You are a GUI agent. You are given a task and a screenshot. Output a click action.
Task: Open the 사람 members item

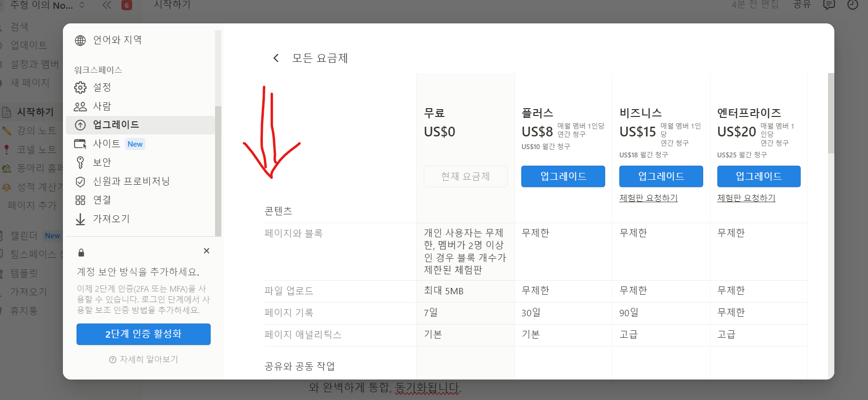coord(140,106)
